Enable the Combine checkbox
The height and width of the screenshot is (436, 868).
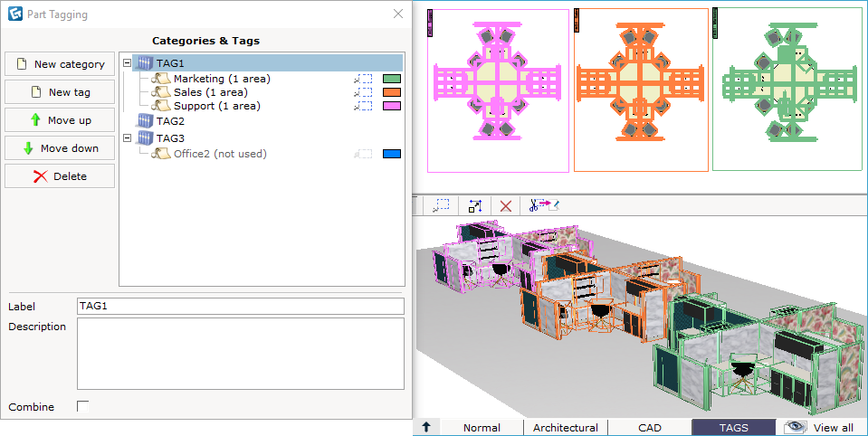click(x=83, y=407)
